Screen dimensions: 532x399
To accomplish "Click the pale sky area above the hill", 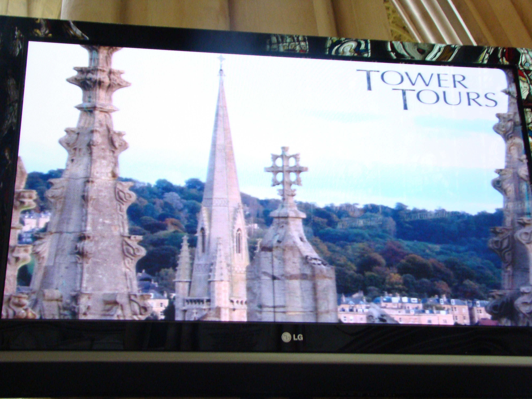I will pyautogui.click(x=361, y=144).
